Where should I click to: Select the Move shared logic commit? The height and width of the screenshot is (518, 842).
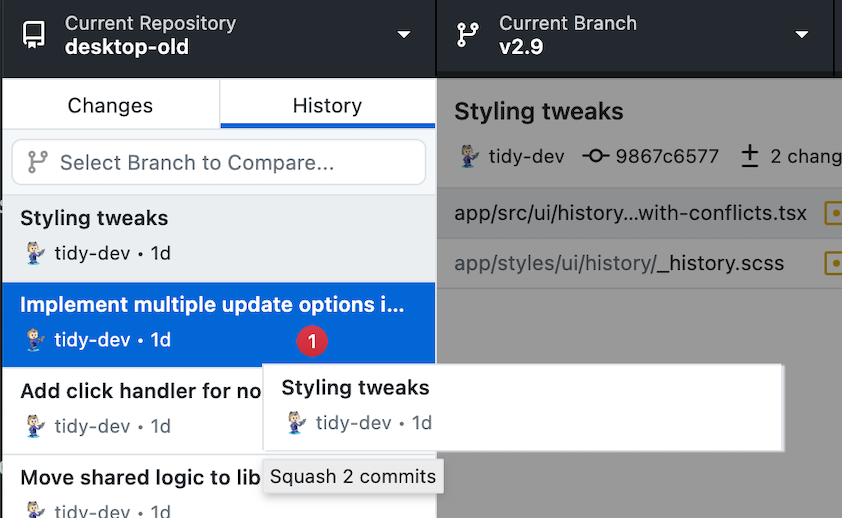(x=133, y=487)
